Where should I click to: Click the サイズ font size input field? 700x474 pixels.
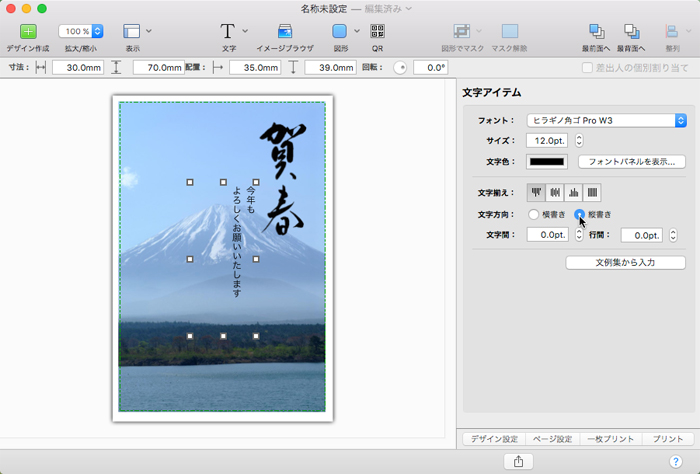tap(547, 140)
